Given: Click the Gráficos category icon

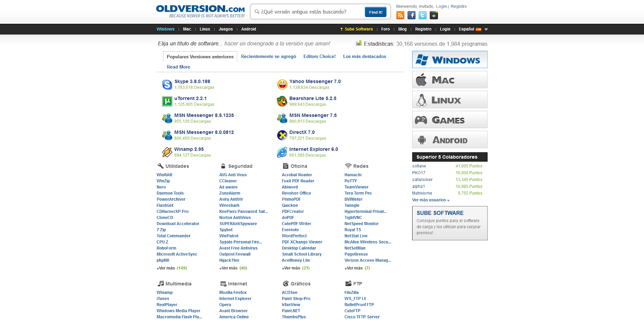Looking at the screenshot, I should [286, 284].
